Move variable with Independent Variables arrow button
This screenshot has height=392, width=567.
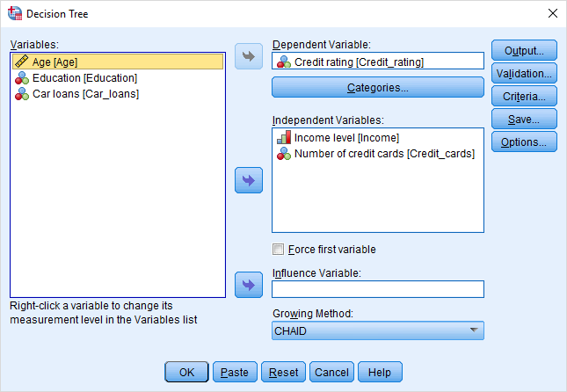coord(249,180)
